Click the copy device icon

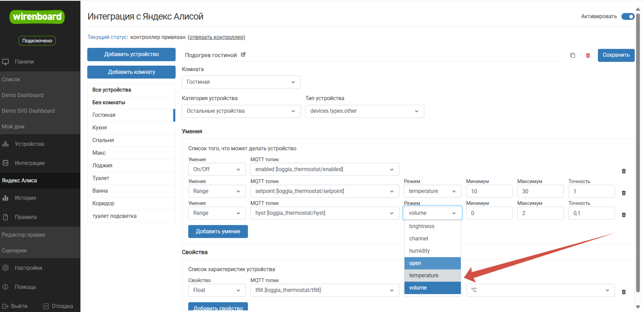[573, 55]
